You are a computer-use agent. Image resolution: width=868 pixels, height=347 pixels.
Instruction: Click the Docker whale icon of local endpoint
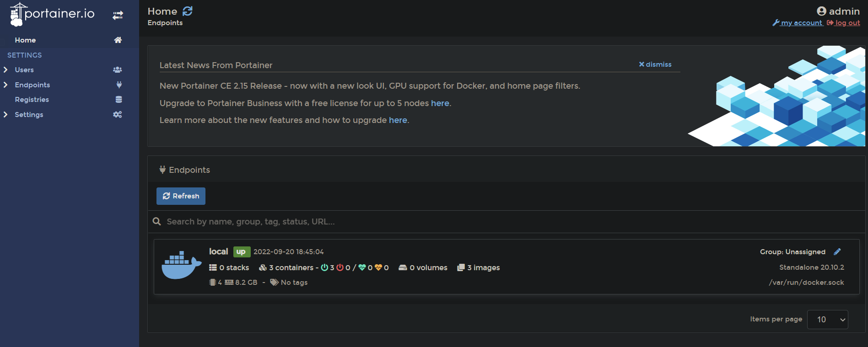click(x=182, y=265)
